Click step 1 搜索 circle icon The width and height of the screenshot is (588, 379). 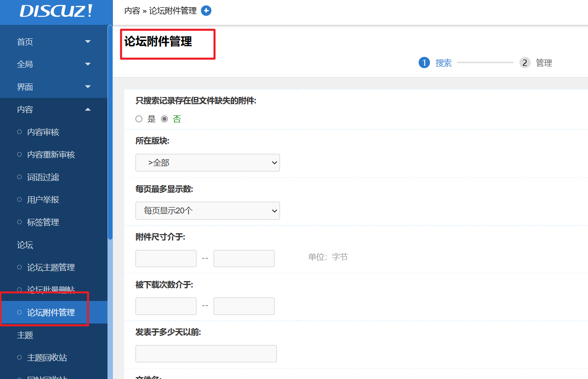click(x=424, y=63)
